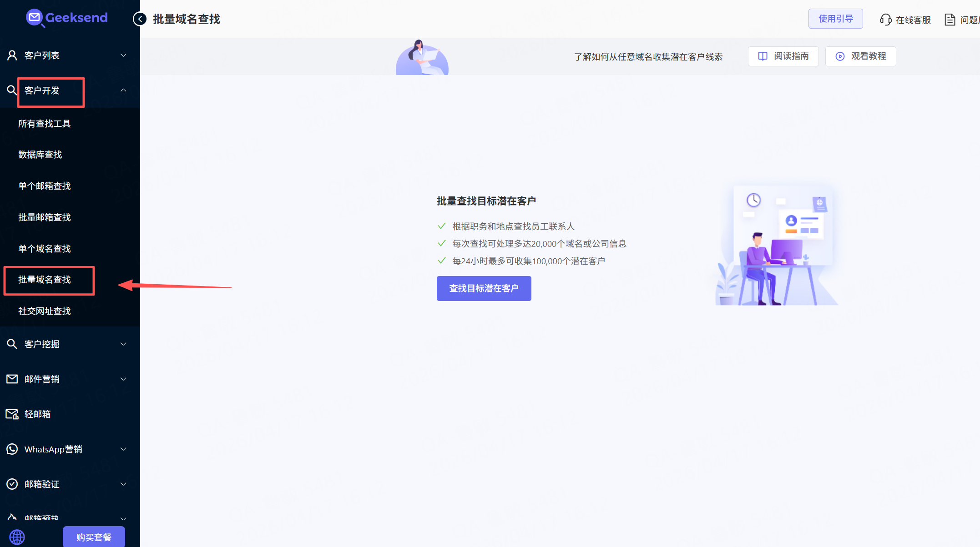
Task: Click the globe language icon
Action: pyautogui.click(x=17, y=537)
